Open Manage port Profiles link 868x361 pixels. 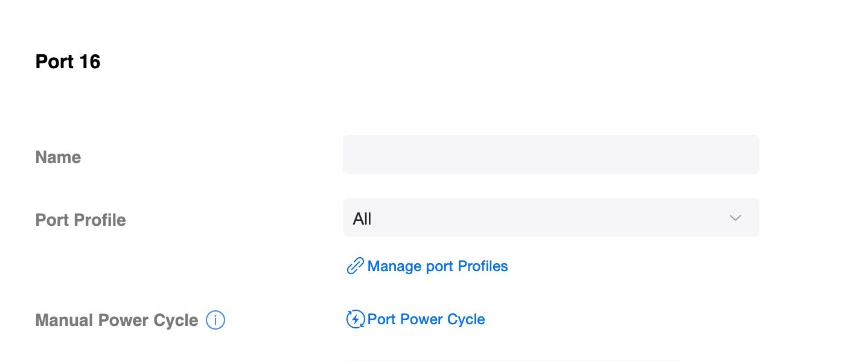point(437,266)
